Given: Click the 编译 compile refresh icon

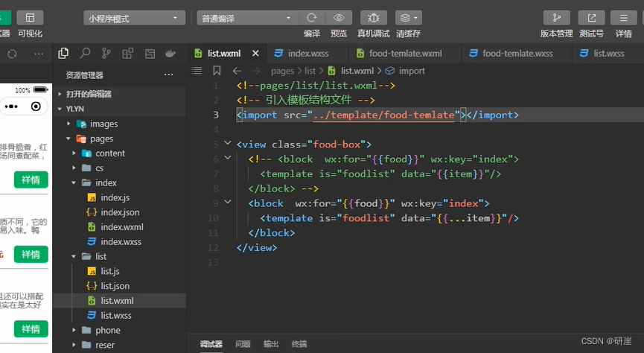Looking at the screenshot, I should [312, 18].
